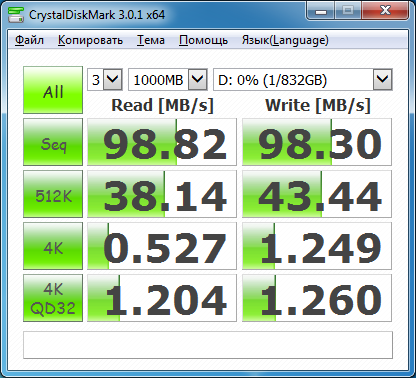The height and width of the screenshot is (378, 416).
Task: Open the Помощь menu
Action: 203,40
